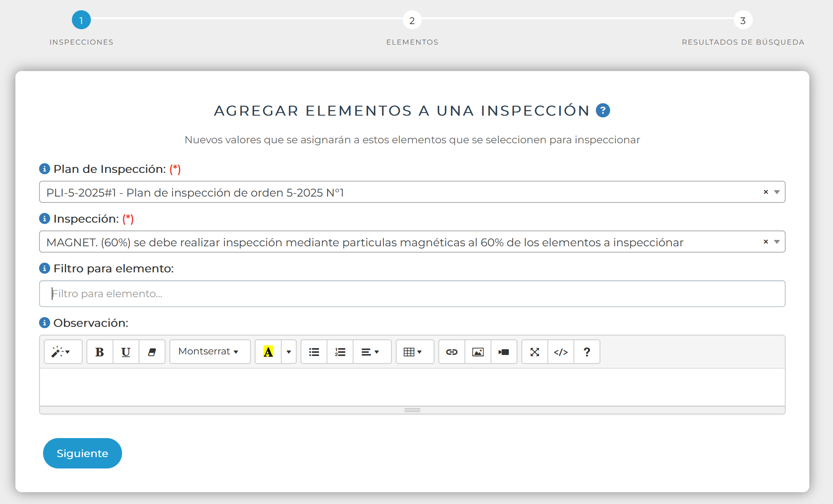833x504 pixels.
Task: Open the insert link dialog
Action: tap(451, 352)
